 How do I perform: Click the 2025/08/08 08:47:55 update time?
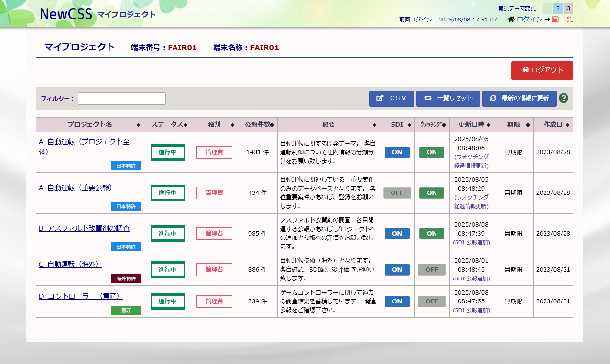click(x=471, y=297)
